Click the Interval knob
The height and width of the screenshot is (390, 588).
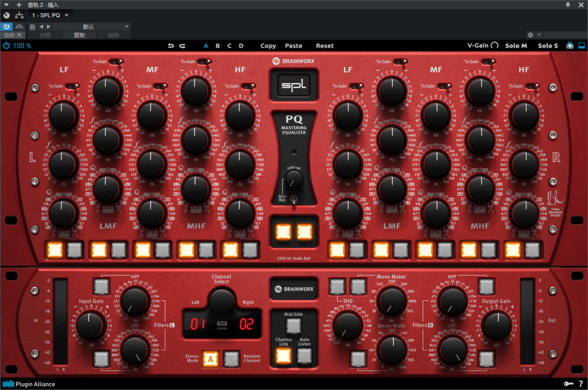293,179
